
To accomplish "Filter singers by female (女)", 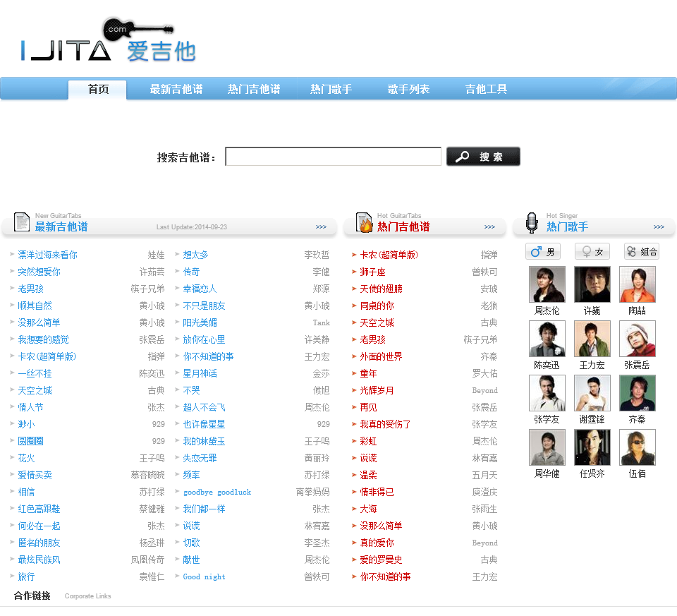I will click(x=592, y=252).
